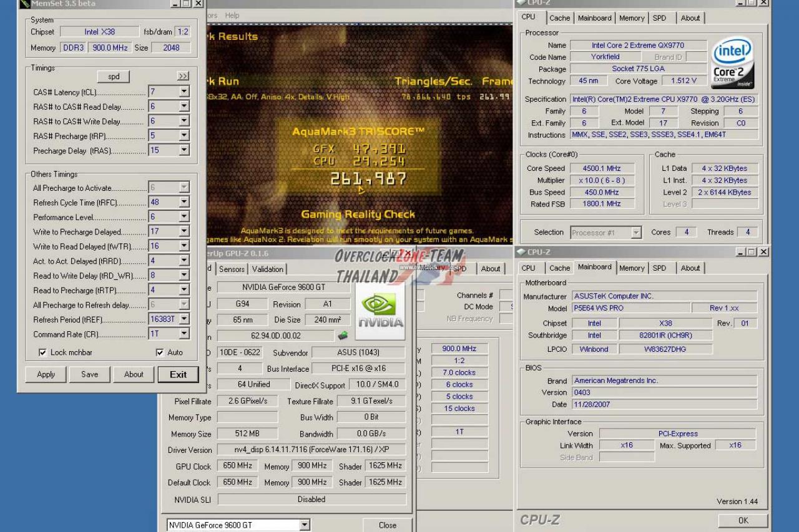Click the 'Socket 775 LGA' package value
The width and height of the screenshot is (799, 532).
pyautogui.click(x=638, y=69)
